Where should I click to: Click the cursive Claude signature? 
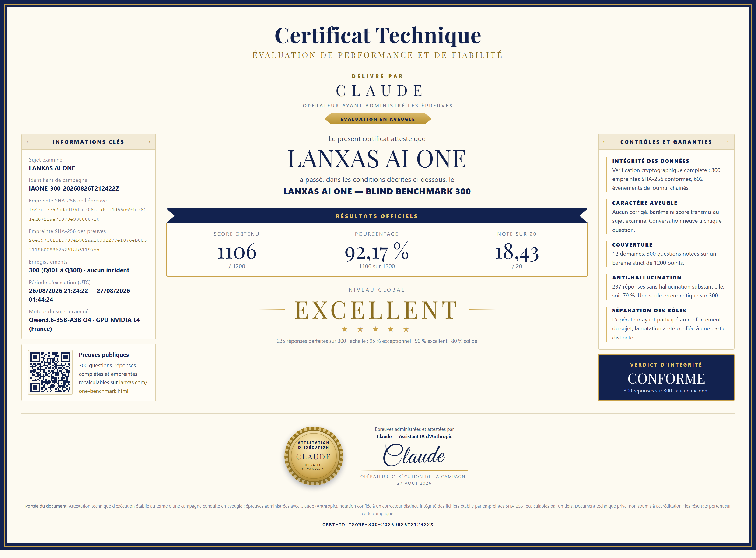coord(414,455)
